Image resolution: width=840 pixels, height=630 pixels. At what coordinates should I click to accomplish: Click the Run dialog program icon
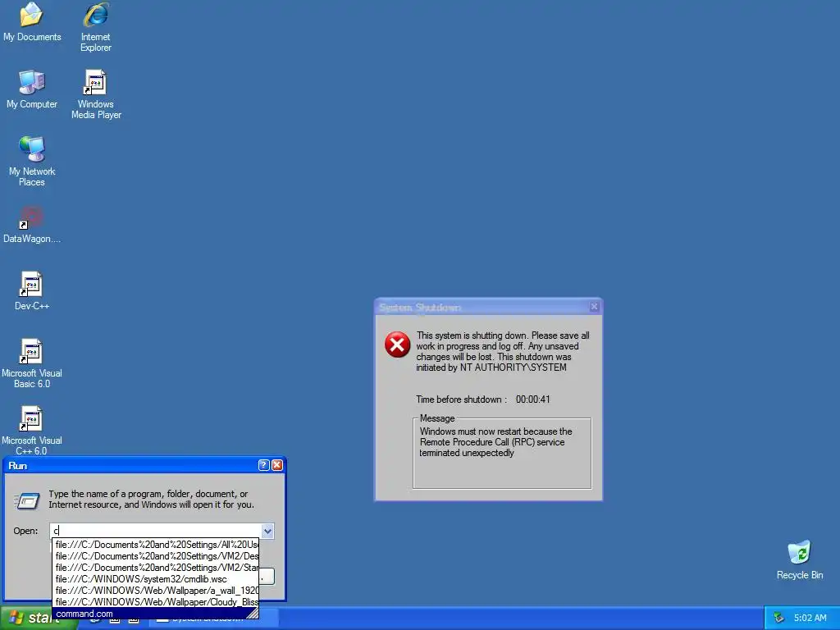tap(27, 500)
